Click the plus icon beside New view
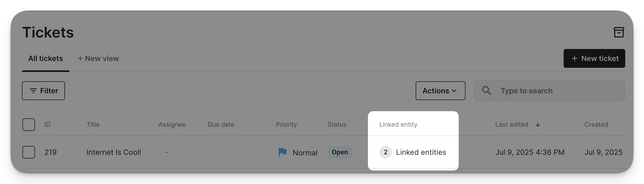644x184 pixels. [80, 58]
